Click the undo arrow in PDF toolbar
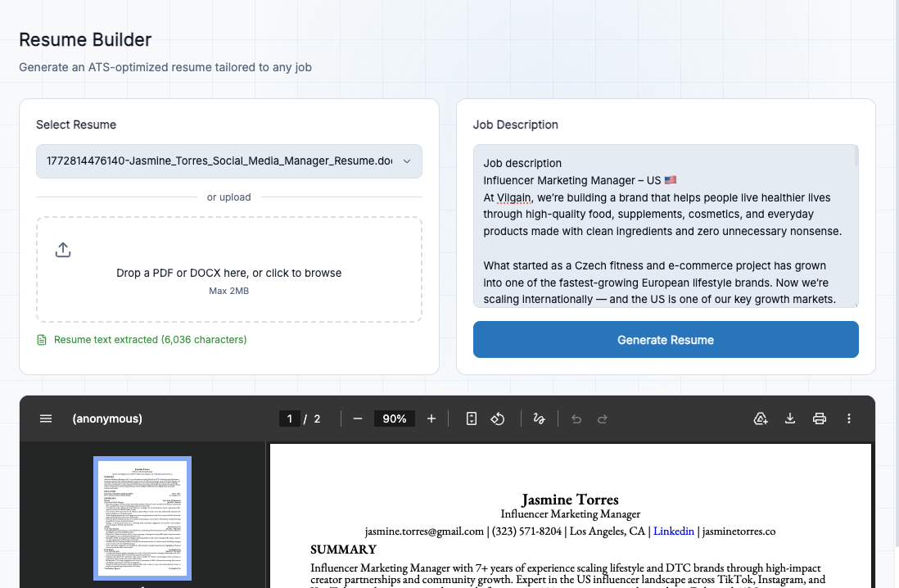The height and width of the screenshot is (588, 899). pos(576,418)
